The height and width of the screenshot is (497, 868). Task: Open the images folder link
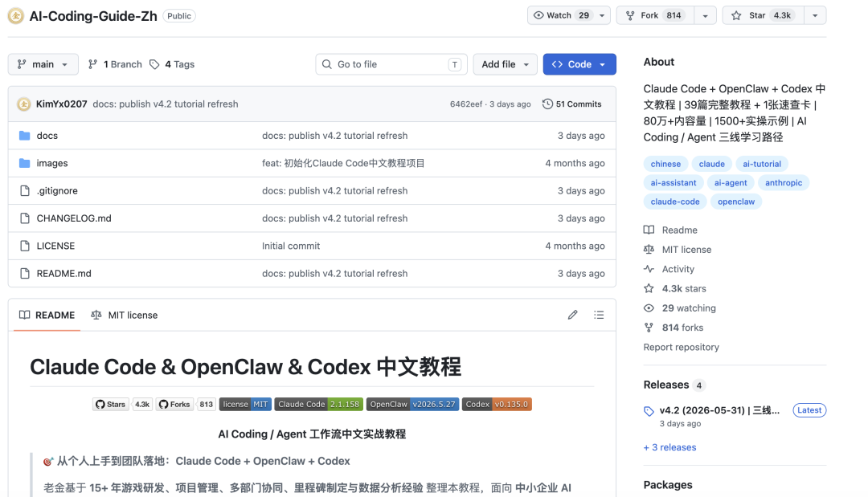click(x=52, y=163)
